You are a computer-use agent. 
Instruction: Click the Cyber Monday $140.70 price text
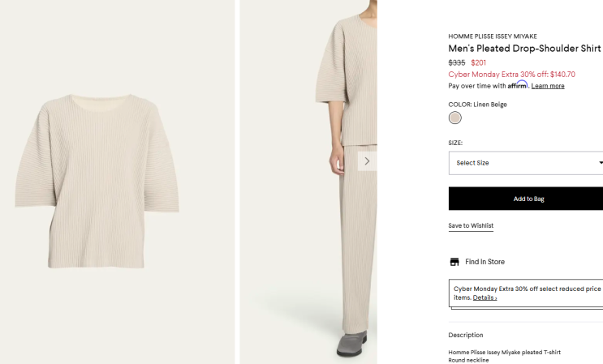pos(512,75)
